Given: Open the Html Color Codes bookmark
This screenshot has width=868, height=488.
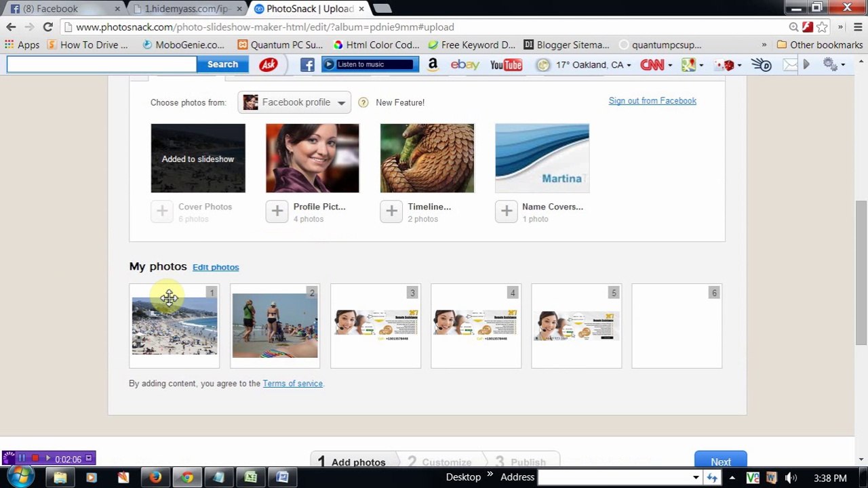Looking at the screenshot, I should click(x=376, y=45).
